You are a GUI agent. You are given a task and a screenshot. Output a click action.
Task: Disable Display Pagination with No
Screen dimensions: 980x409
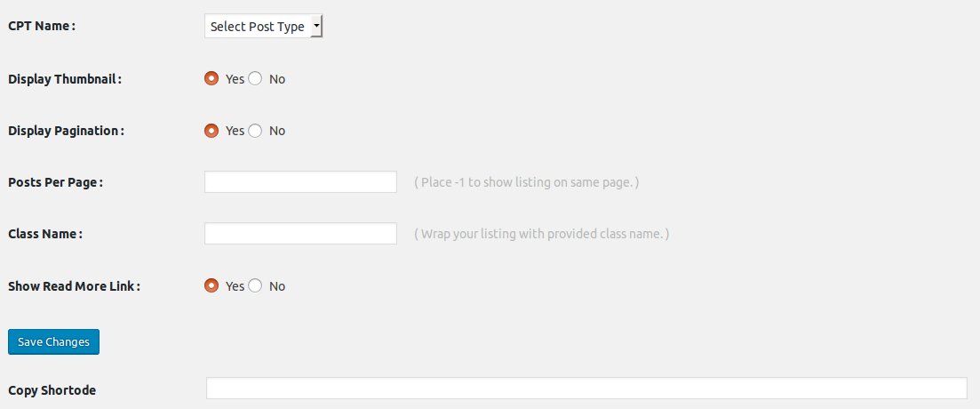pos(255,131)
